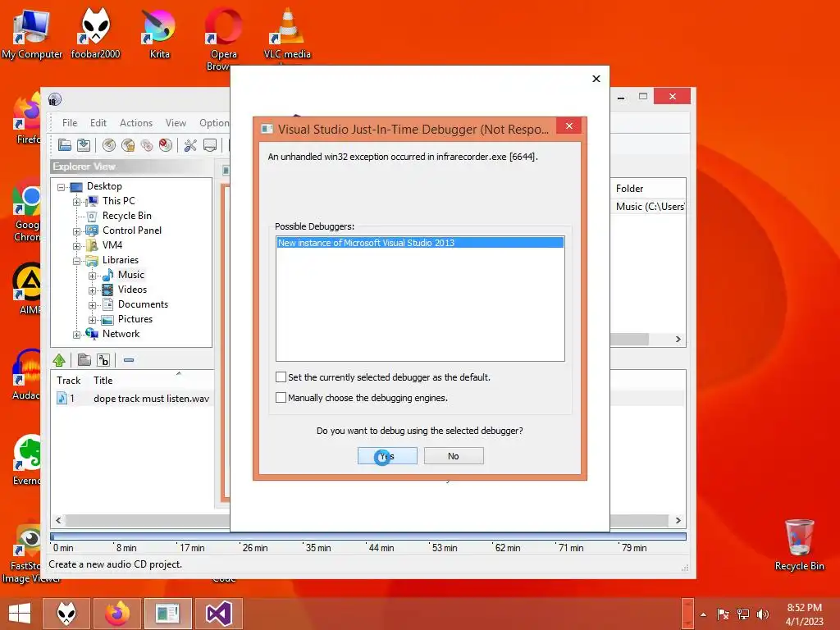Viewport: 840px width, 630px height.
Task: Click the save project toolbar icon
Action: (x=84, y=145)
